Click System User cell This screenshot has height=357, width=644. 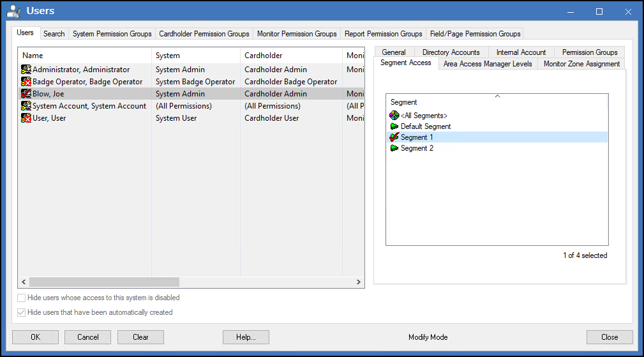coord(176,118)
